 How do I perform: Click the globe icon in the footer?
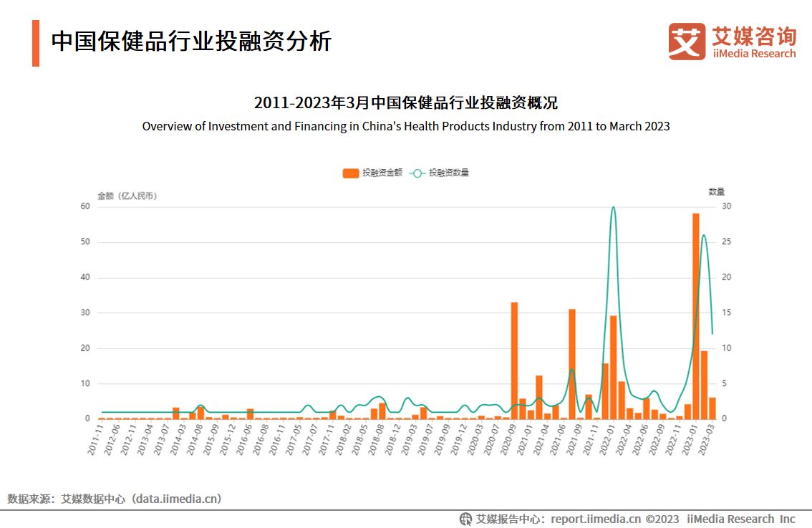pos(467,519)
